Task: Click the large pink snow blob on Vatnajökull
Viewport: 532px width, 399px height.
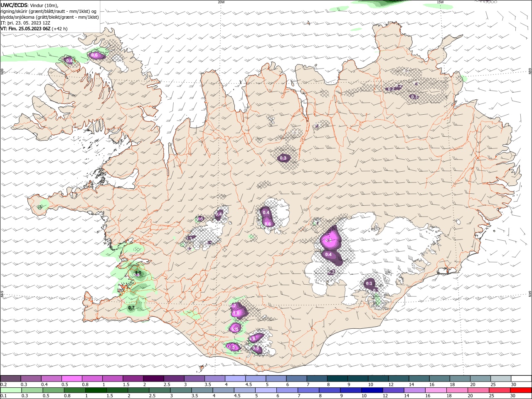Action: [330, 240]
